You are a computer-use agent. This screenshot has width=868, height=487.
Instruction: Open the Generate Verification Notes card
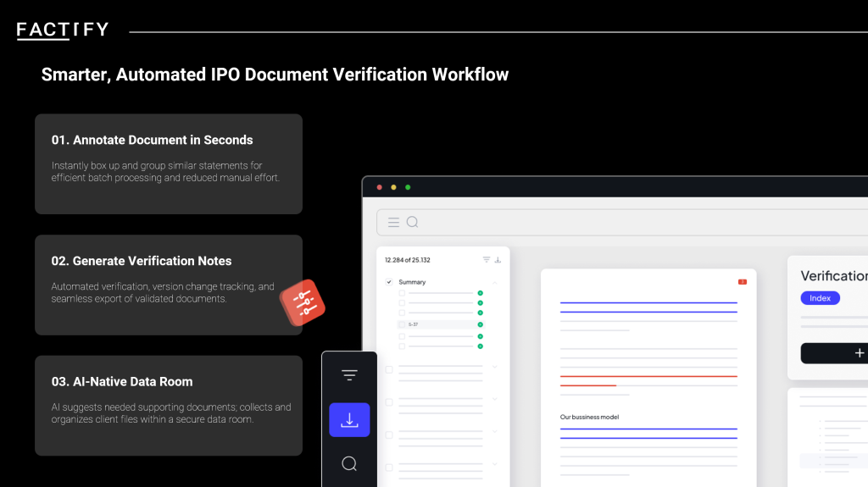click(168, 285)
